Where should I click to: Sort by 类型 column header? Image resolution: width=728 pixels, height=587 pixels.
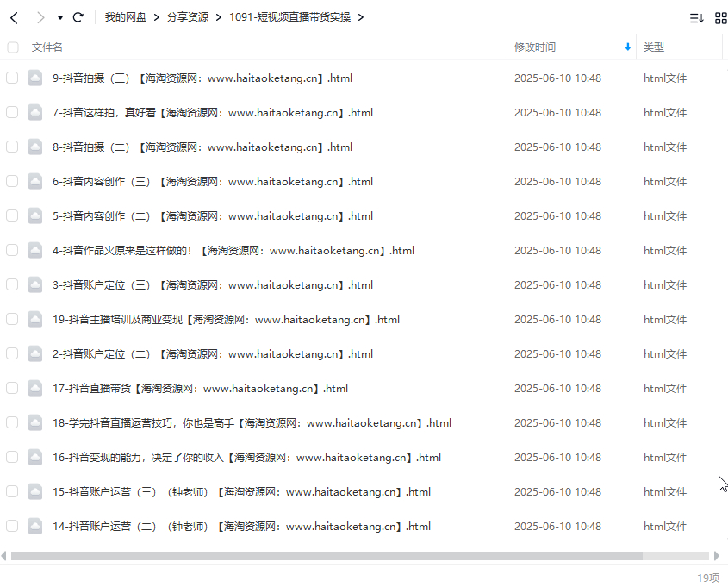click(654, 47)
